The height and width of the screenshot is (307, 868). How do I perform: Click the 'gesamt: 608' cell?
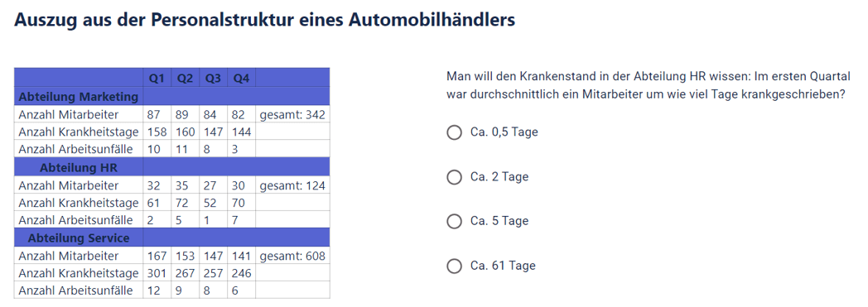click(x=293, y=257)
